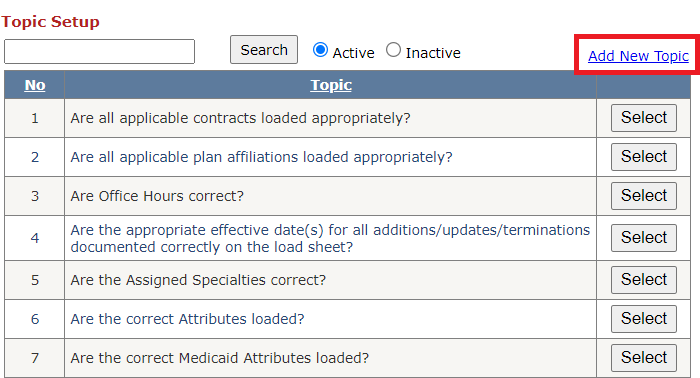Image resolution: width=700 pixels, height=378 pixels.
Task: Click Select for effective dates topic
Action: click(x=644, y=237)
